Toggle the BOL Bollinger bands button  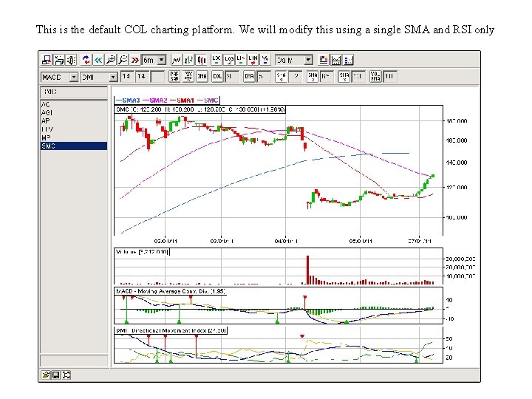(x=217, y=76)
